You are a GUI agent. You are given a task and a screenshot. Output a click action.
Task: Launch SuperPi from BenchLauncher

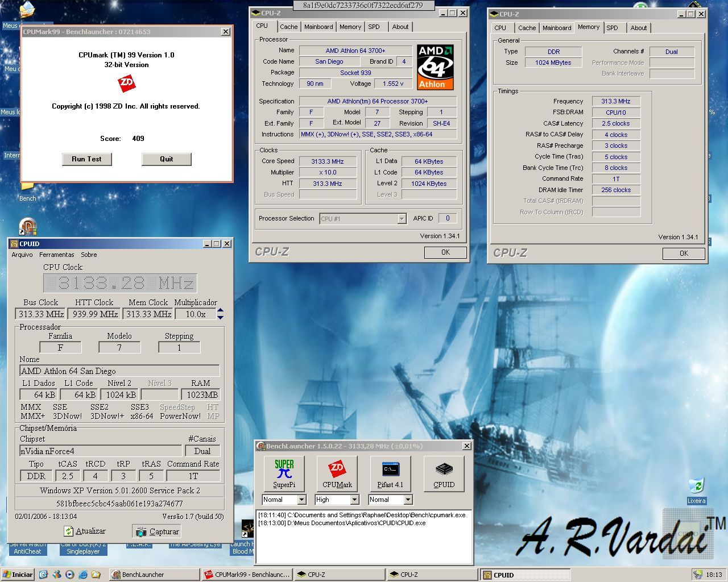(x=284, y=473)
